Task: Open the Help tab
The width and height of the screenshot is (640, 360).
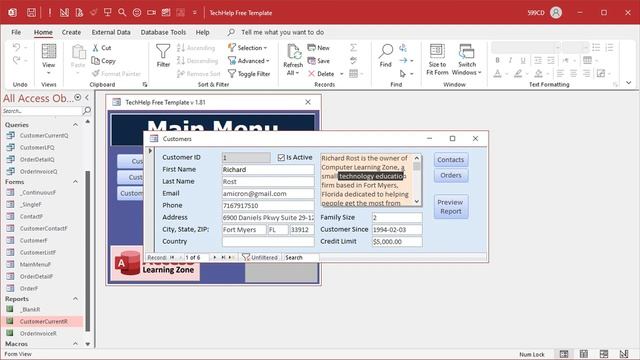Action: 202,32
